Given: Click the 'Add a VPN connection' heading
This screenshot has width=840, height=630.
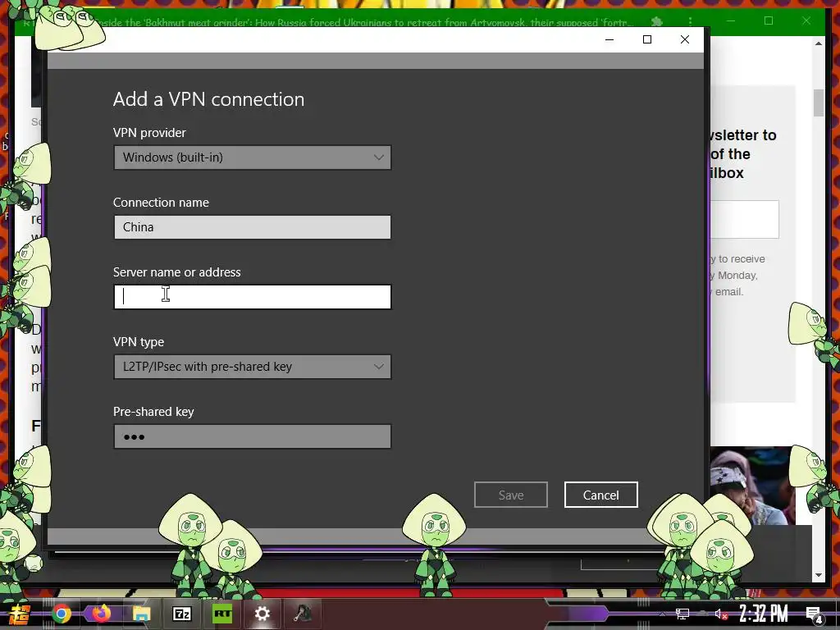Looking at the screenshot, I should tap(208, 99).
